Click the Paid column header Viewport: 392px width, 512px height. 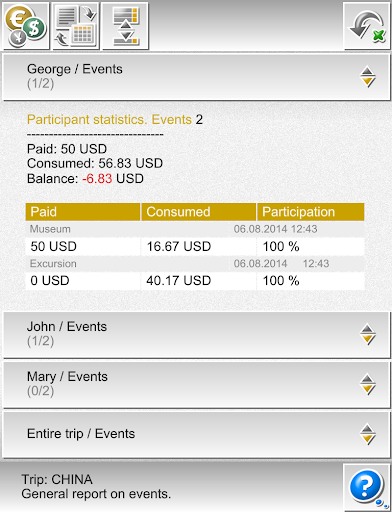pos(83,212)
